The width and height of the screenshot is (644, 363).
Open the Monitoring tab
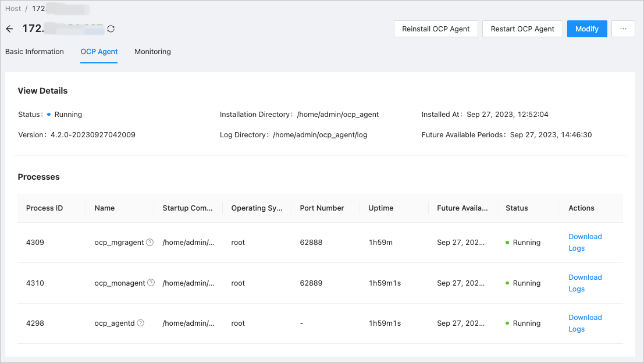point(152,52)
